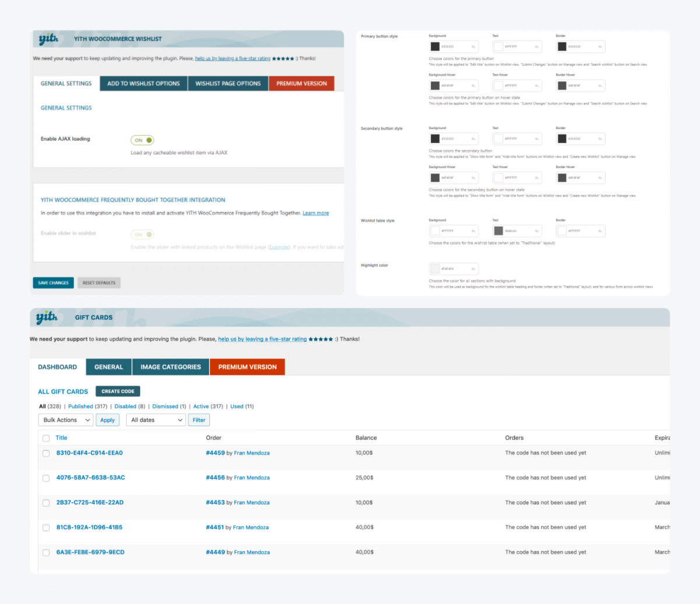Click the Secondary Background Hover hex field
This screenshot has height=604, width=700.
click(x=455, y=178)
